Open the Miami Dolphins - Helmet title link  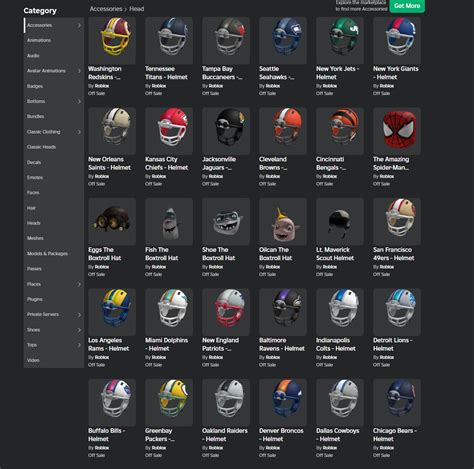pos(167,344)
